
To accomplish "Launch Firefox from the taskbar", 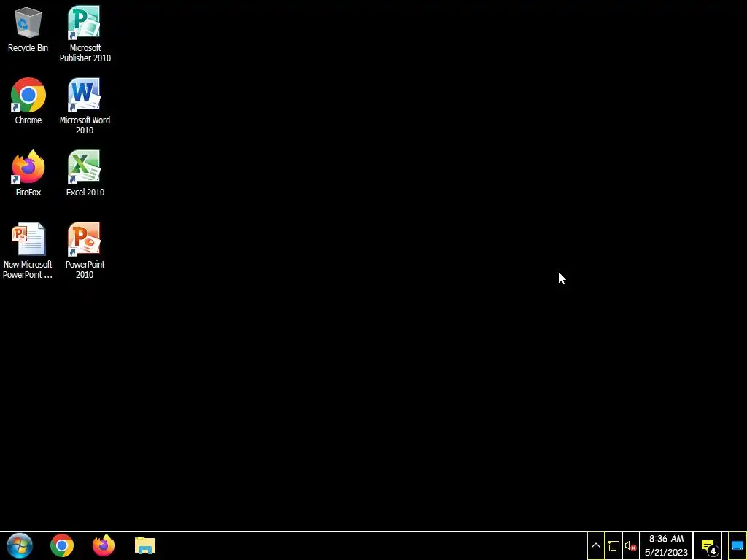I will click(x=104, y=545).
